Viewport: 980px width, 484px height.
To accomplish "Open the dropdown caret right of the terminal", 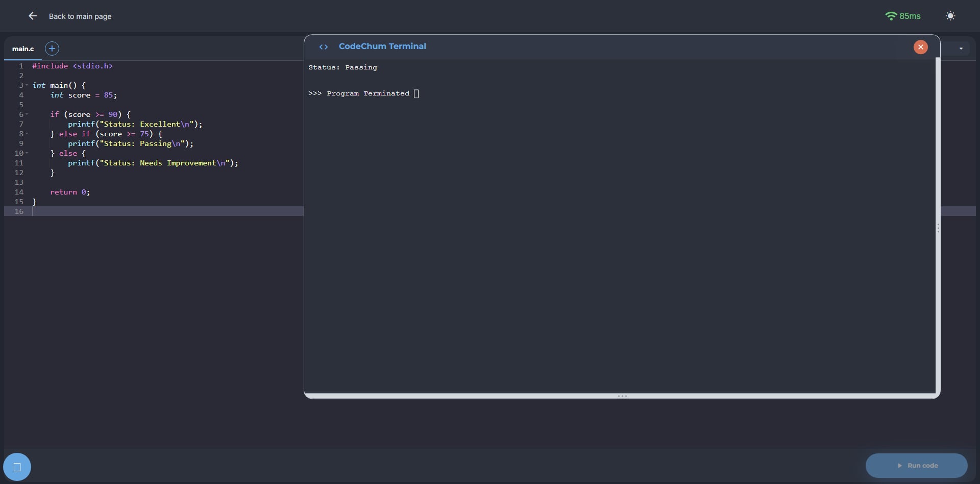I will (961, 49).
